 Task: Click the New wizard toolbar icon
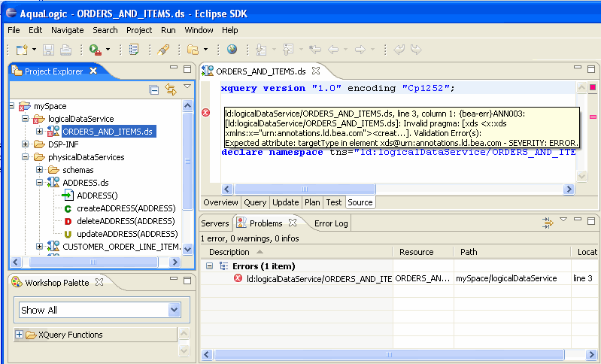(x=22, y=50)
